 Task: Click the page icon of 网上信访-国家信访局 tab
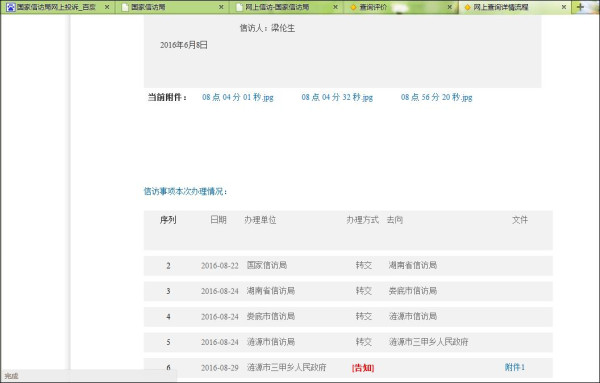(239, 7)
